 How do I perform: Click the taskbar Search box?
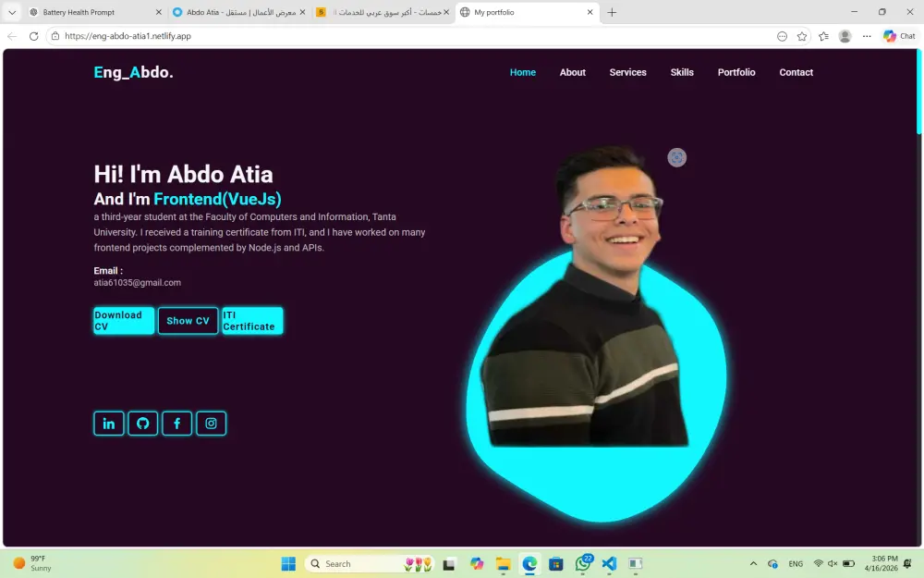369,564
